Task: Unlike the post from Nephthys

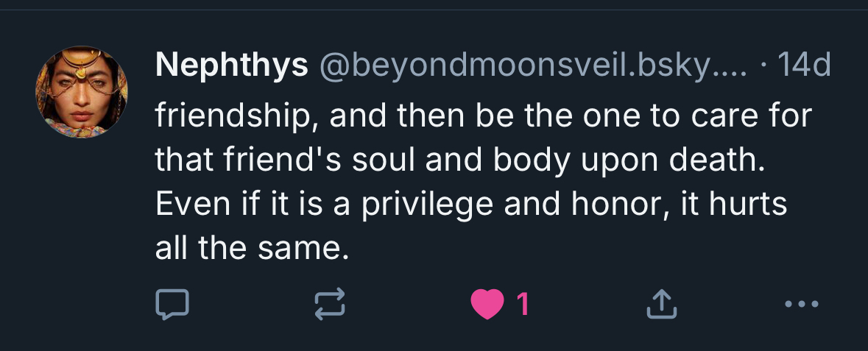Action: pyautogui.click(x=486, y=303)
